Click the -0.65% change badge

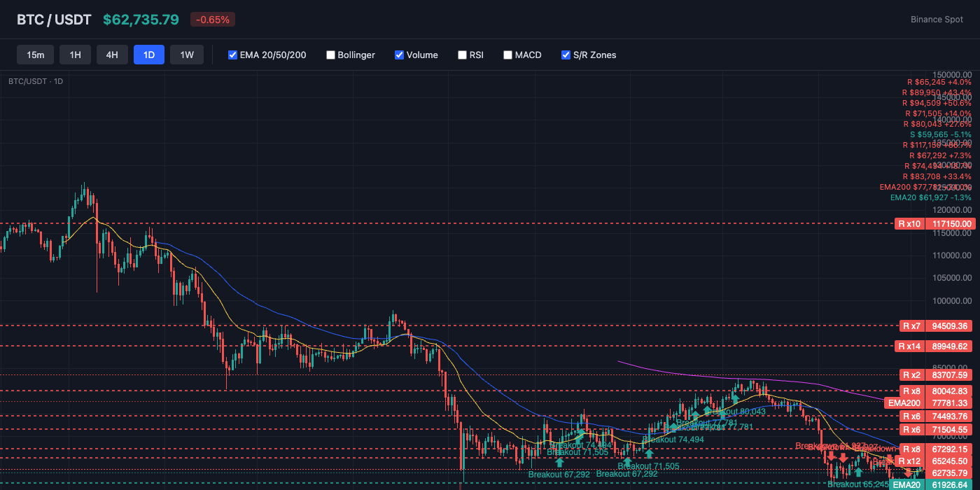213,20
